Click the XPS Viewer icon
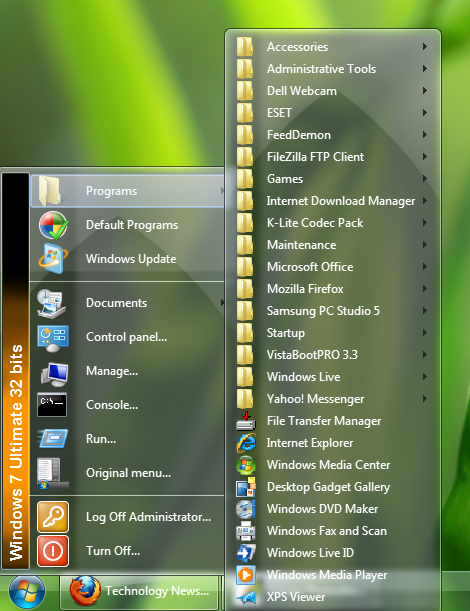 click(246, 597)
